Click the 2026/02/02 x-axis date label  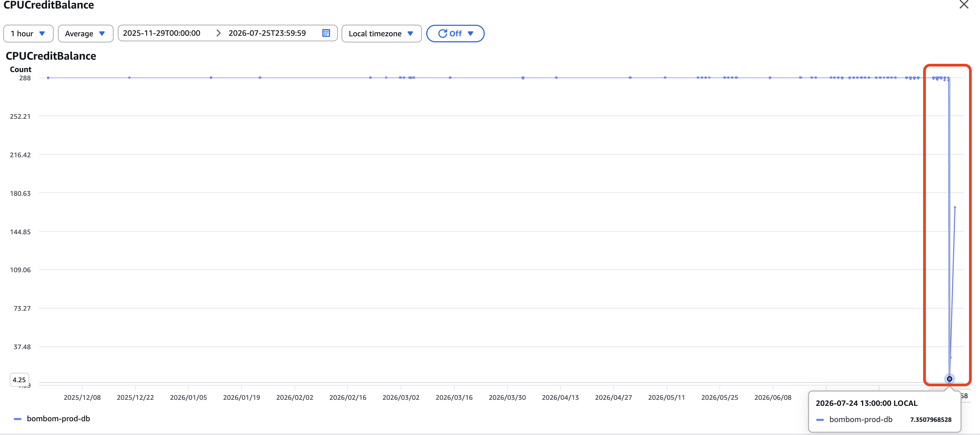point(295,397)
